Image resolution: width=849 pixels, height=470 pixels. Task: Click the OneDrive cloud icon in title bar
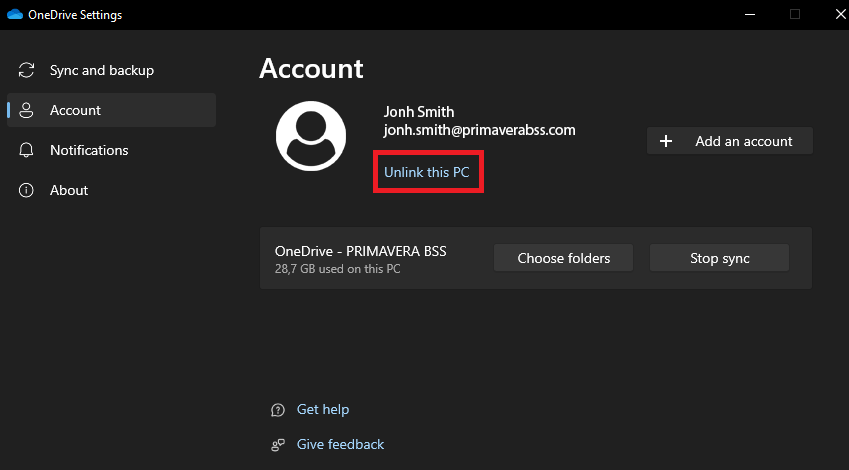click(15, 15)
